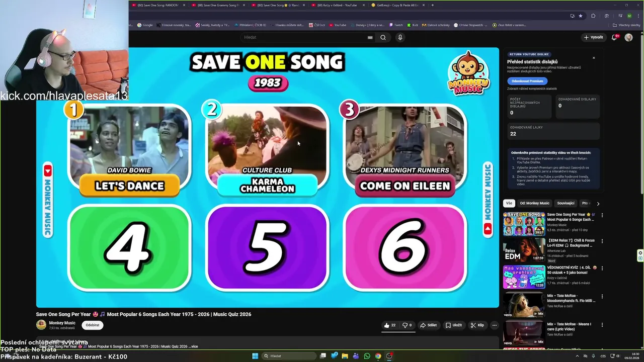
Task: Like the video with thumbs up
Action: (x=390, y=325)
